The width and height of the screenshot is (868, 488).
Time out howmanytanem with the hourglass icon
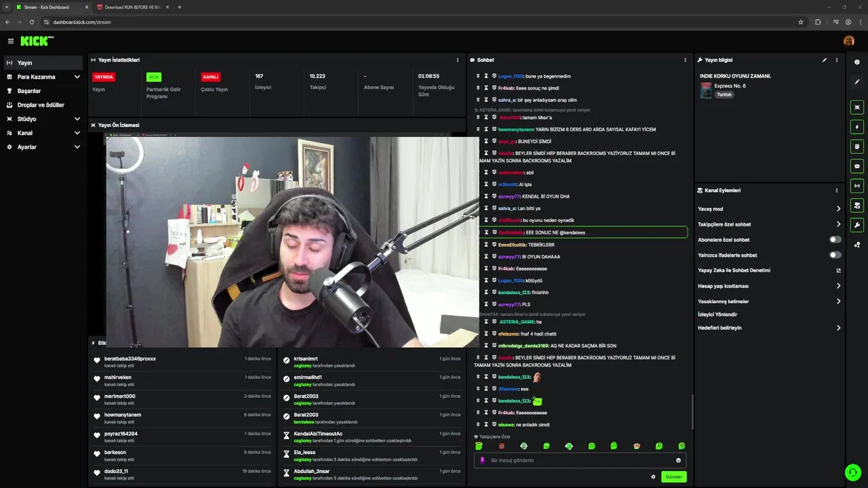486,129
